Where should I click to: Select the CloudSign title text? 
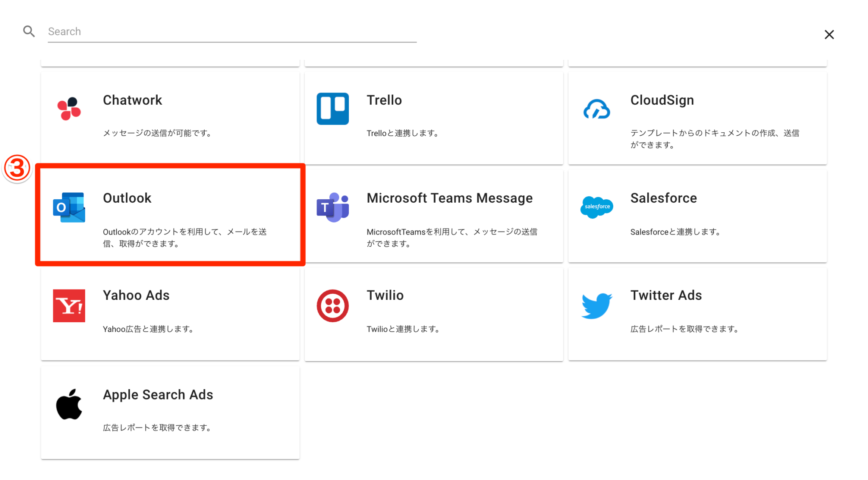click(x=662, y=100)
